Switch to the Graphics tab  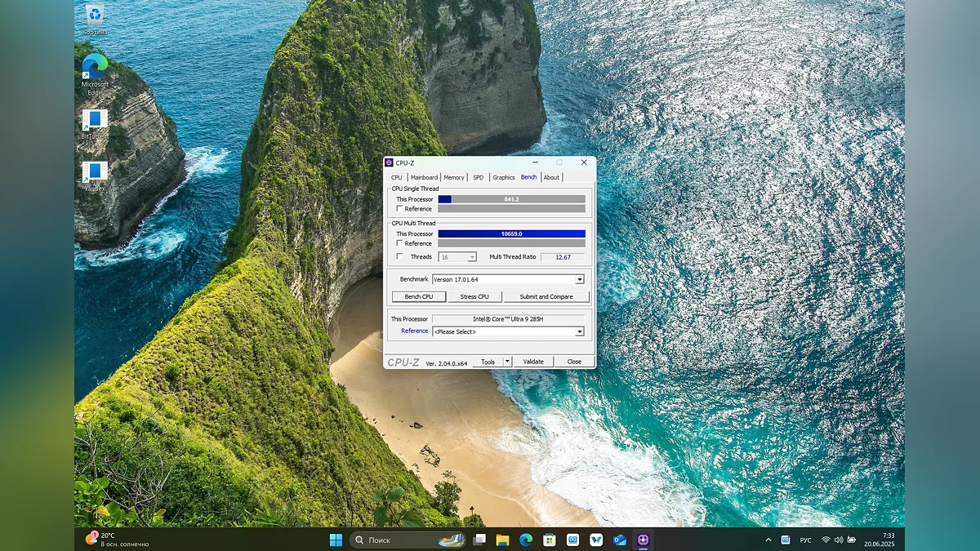pos(503,177)
